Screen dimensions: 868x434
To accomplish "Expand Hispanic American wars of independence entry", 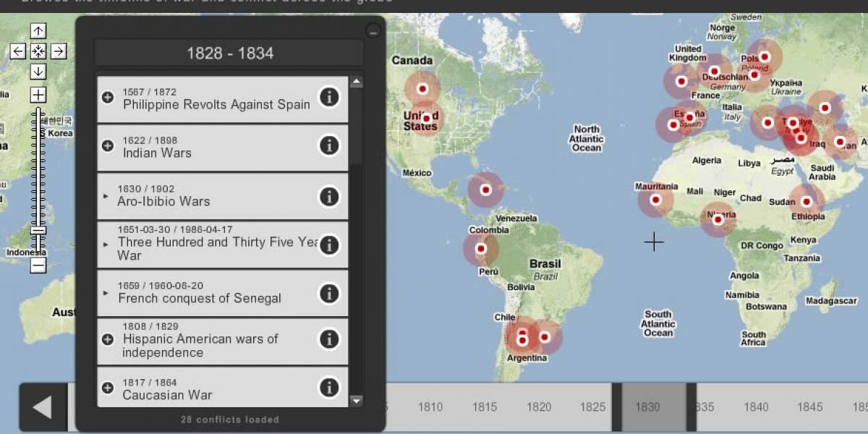I will (x=108, y=339).
